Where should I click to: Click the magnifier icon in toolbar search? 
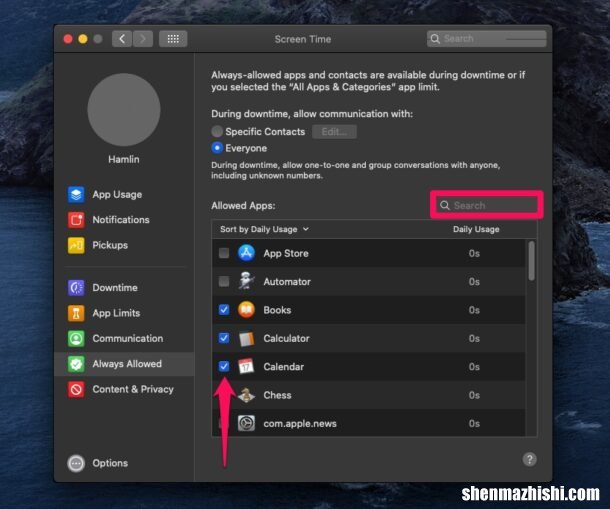[x=435, y=39]
